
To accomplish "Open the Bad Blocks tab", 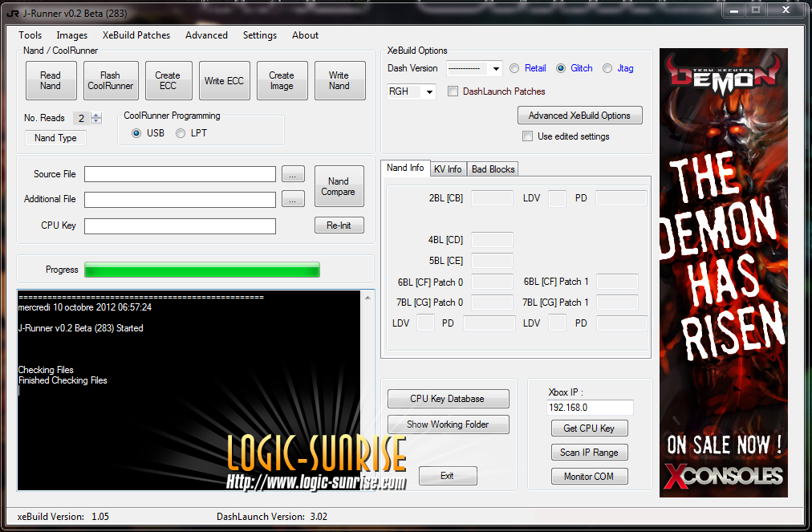I will pyautogui.click(x=493, y=169).
